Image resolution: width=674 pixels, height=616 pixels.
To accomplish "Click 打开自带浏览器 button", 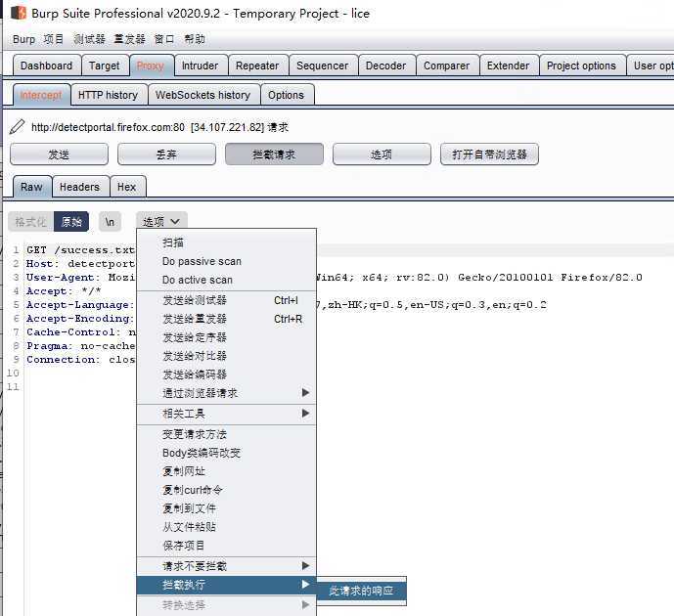I will click(x=489, y=154).
